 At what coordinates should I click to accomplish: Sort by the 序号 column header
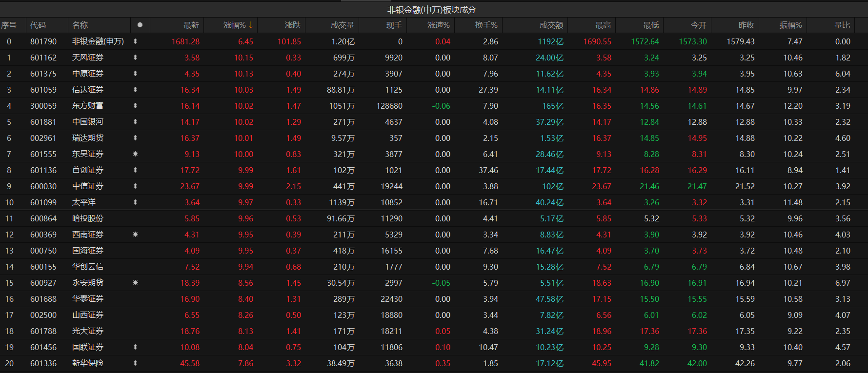[9, 25]
